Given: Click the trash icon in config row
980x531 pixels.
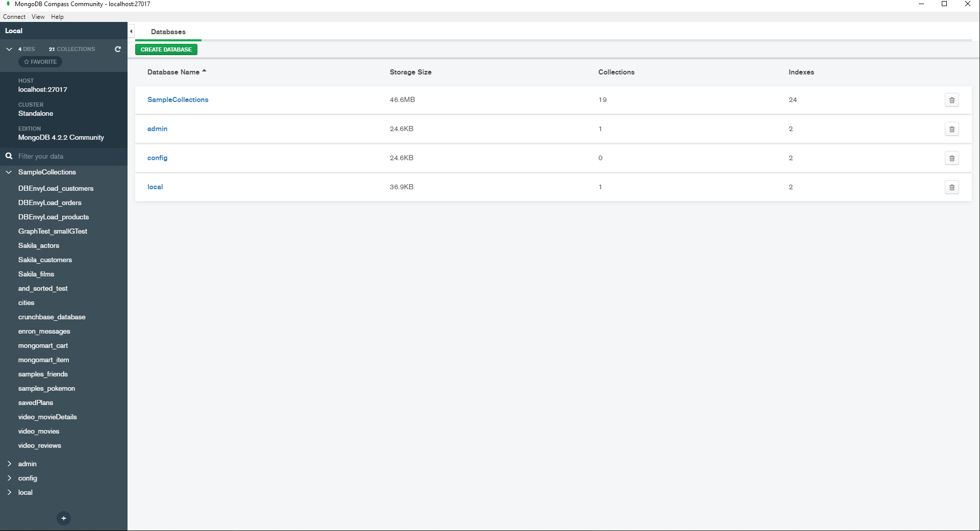Looking at the screenshot, I should click(x=951, y=158).
